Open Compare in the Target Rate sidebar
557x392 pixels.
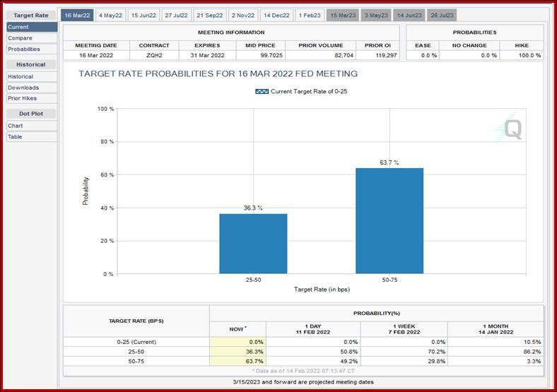tap(32, 38)
